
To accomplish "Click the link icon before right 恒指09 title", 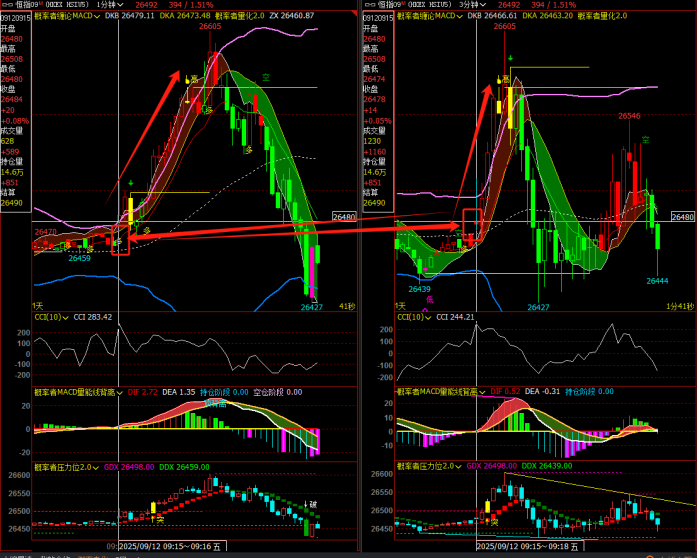I will [365, 5].
